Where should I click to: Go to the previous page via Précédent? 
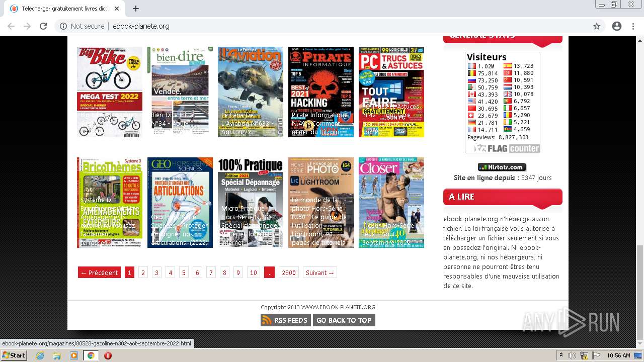[99, 273]
